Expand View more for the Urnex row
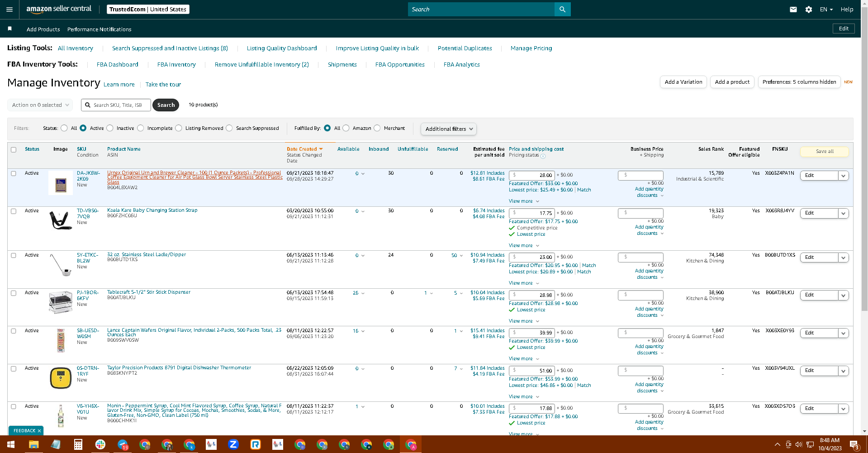This screenshot has width=868, height=453. click(x=524, y=201)
